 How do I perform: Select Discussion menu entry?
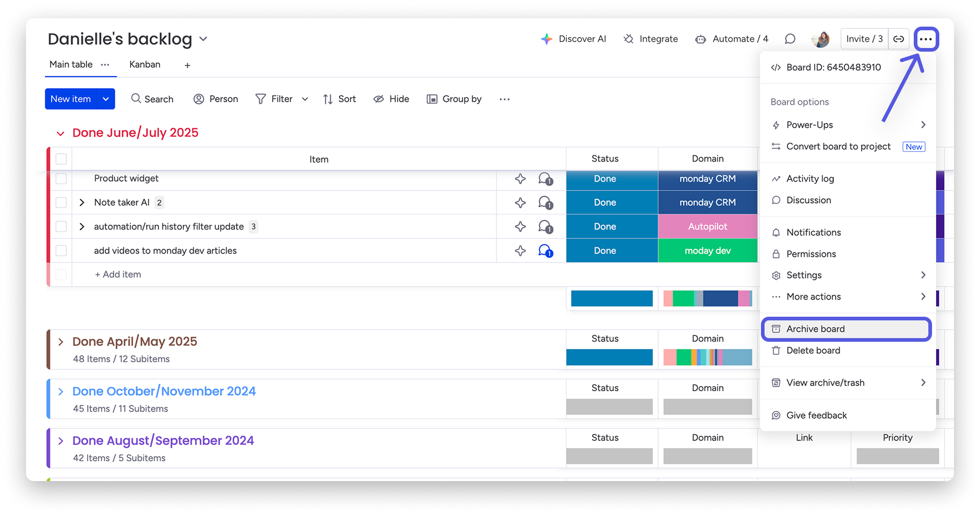[x=848, y=200]
